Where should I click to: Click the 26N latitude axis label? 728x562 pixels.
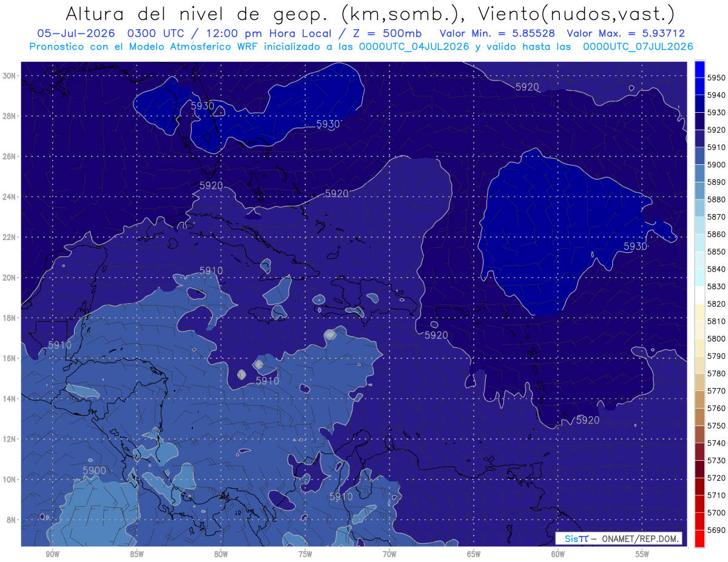click(8, 156)
